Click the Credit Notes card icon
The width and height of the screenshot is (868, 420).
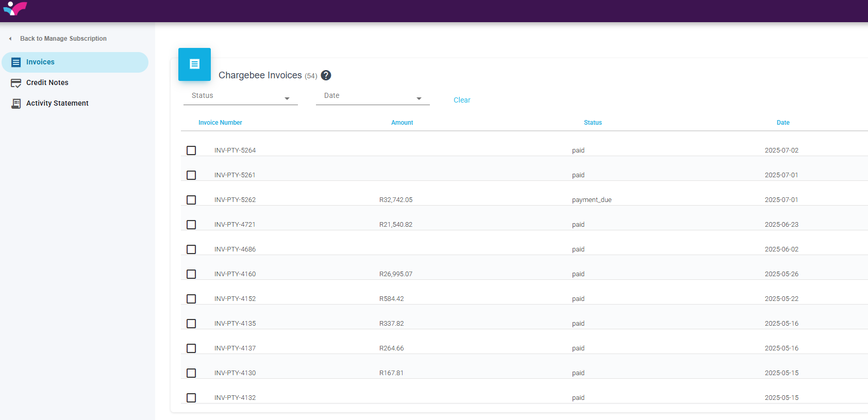[x=16, y=83]
